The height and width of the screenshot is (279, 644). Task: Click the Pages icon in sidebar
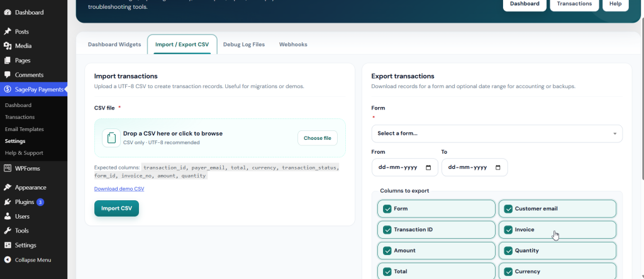[8, 60]
